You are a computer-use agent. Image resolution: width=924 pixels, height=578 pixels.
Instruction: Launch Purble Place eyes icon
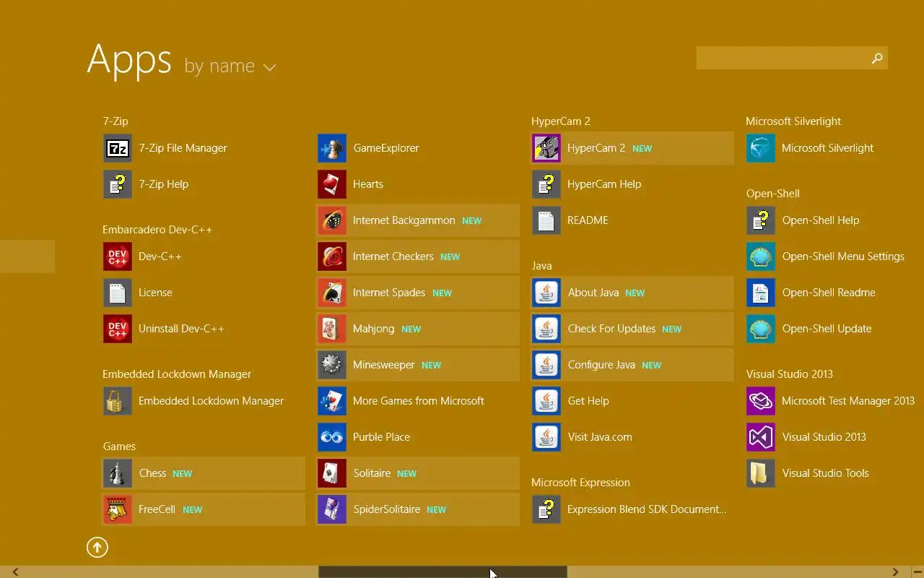pyautogui.click(x=332, y=437)
